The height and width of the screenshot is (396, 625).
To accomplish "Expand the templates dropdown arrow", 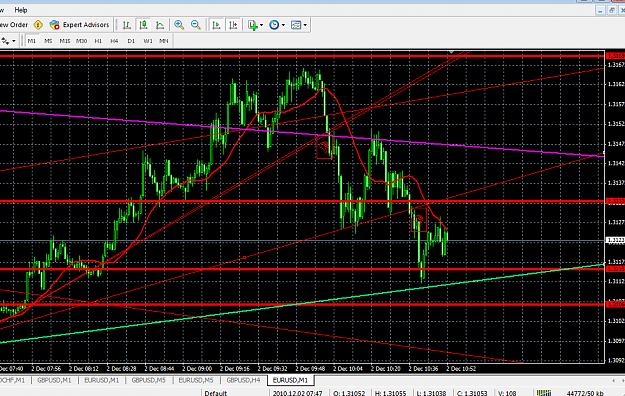I will tap(305, 25).
